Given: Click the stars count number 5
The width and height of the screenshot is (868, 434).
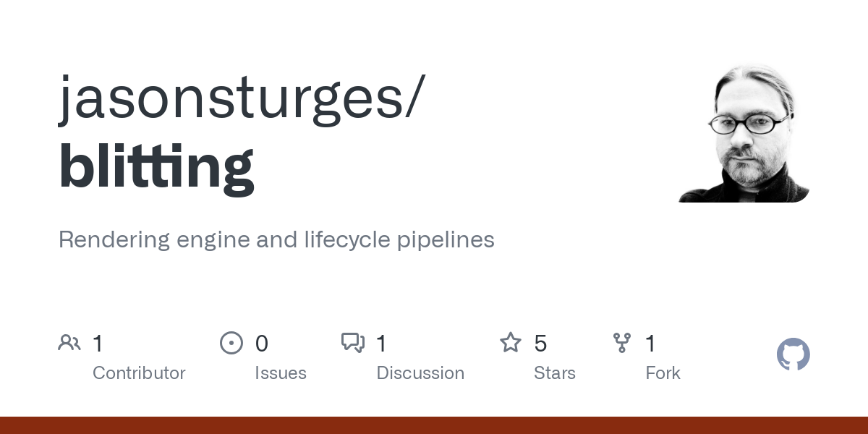Looking at the screenshot, I should click(x=540, y=344).
